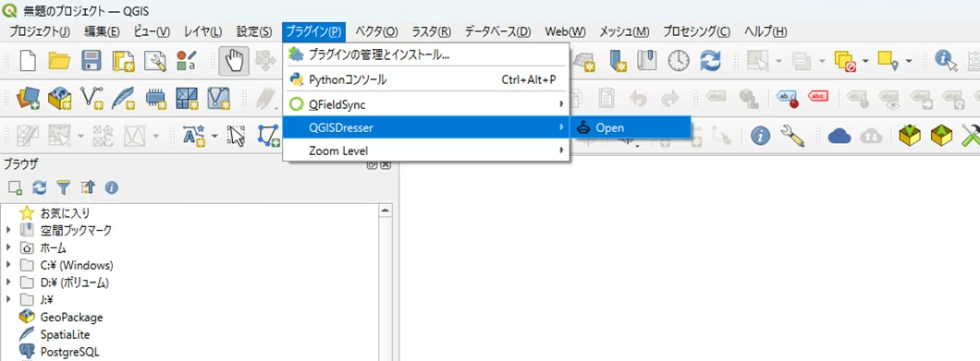980x361 pixels.
Task: Select the Pan Map hand tool
Action: (234, 61)
